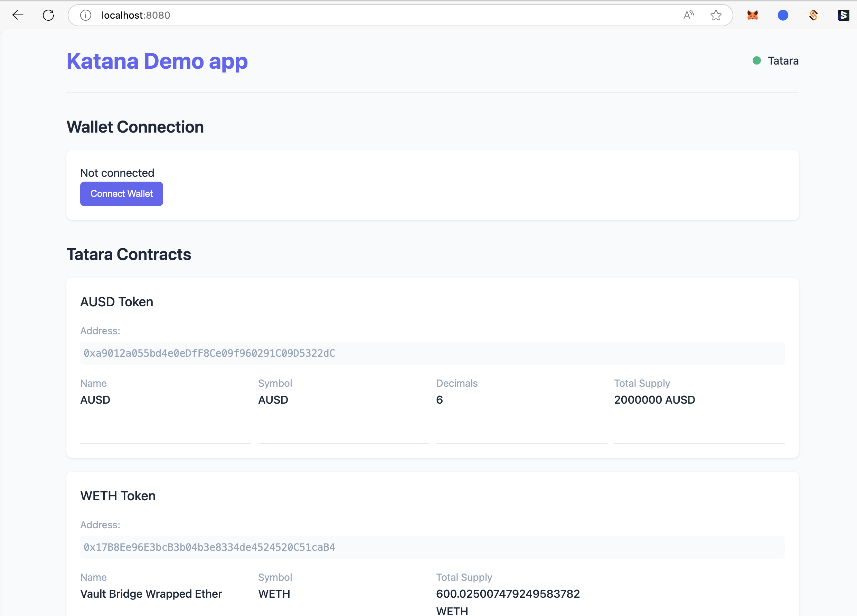Click the Katana Demo app heading
The width and height of the screenshot is (857, 616).
click(157, 61)
